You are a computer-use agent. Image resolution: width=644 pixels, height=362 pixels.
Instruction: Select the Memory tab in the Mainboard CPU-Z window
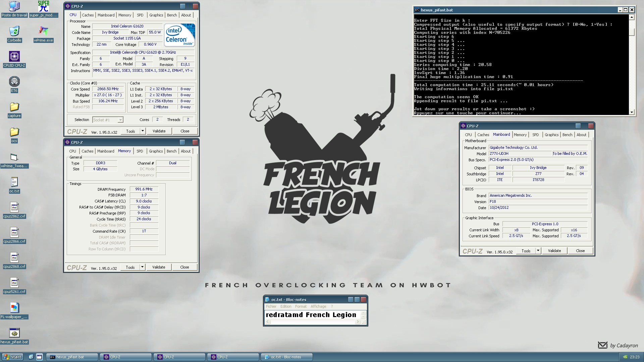coord(520,135)
